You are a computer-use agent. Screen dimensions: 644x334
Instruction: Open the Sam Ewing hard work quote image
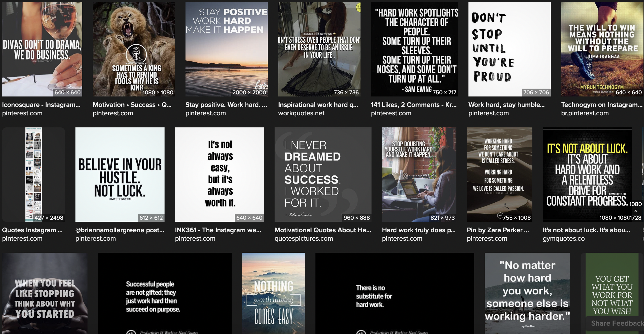click(414, 49)
